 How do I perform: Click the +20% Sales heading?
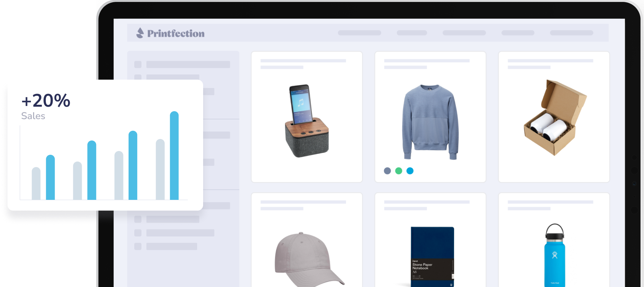pos(46,106)
